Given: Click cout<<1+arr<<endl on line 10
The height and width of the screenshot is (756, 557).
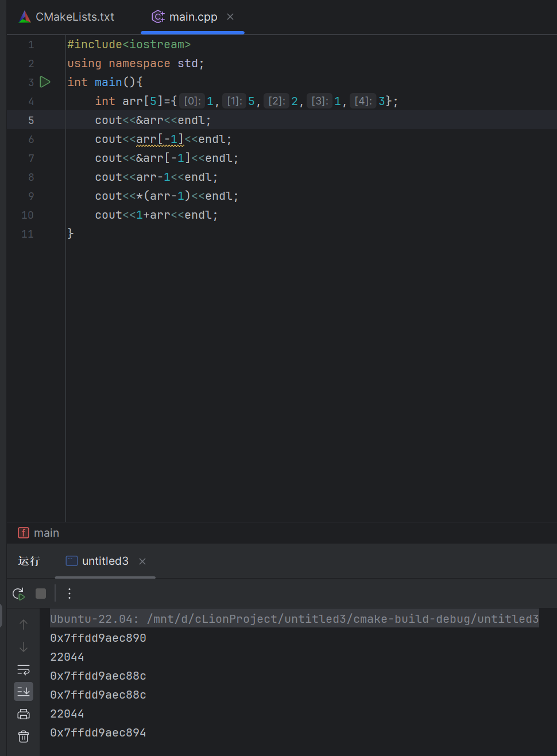Looking at the screenshot, I should 156,215.
